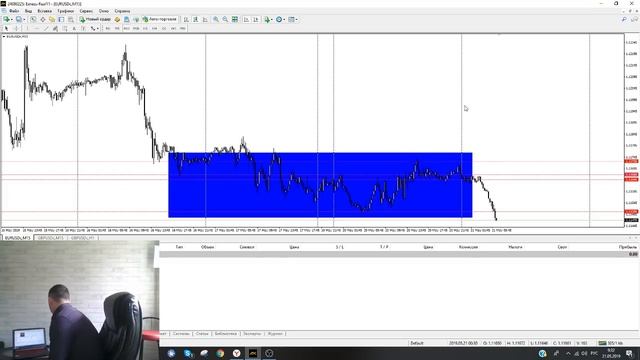Viewport: 640px width, 360px height.
Task: Toggle the M1 timeframe button
Action: coord(108,29)
